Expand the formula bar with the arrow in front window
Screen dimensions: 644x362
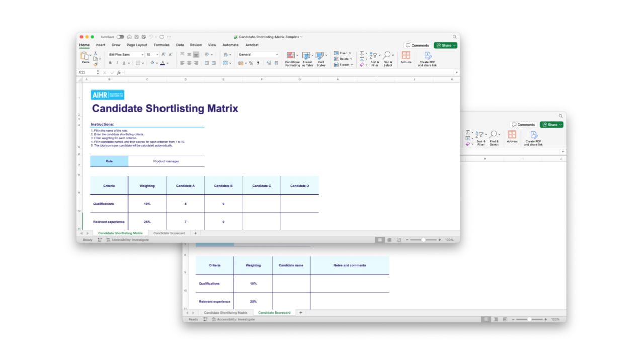pyautogui.click(x=457, y=73)
